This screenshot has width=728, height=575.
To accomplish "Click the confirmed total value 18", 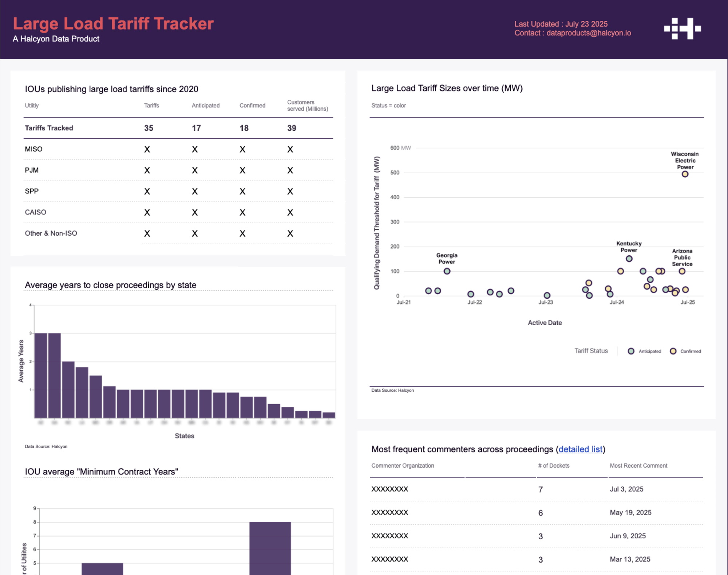I will click(x=244, y=128).
